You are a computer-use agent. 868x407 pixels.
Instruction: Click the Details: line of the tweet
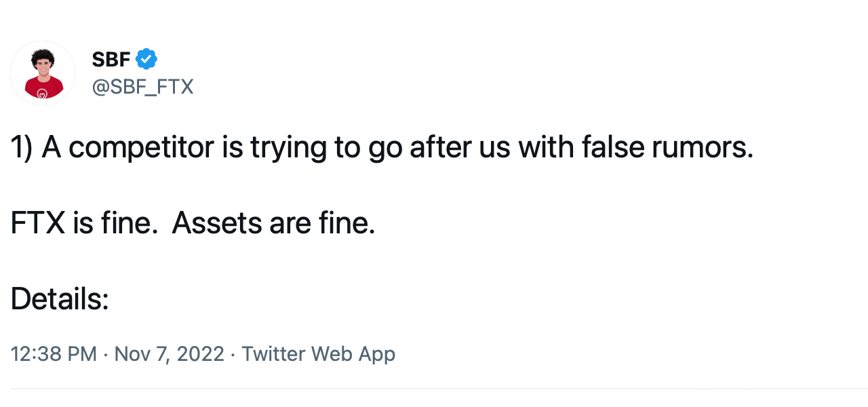(x=60, y=298)
